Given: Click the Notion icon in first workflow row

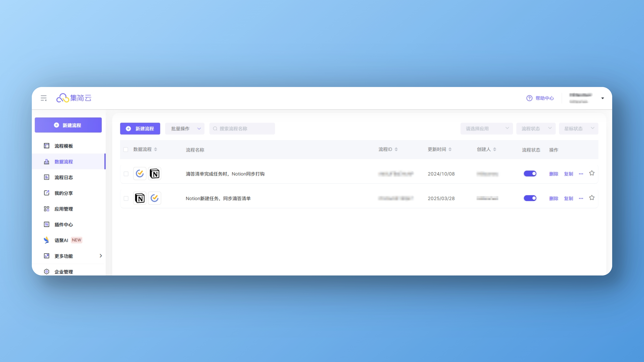Looking at the screenshot, I should (x=154, y=174).
